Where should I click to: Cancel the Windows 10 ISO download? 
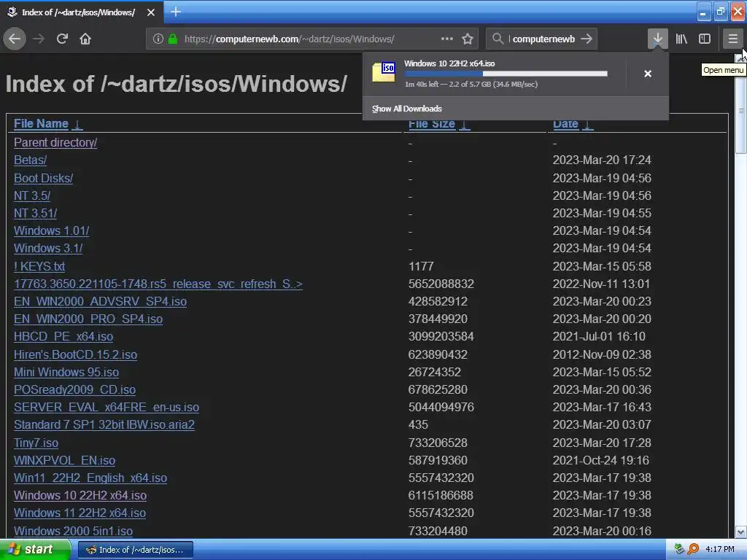point(648,74)
